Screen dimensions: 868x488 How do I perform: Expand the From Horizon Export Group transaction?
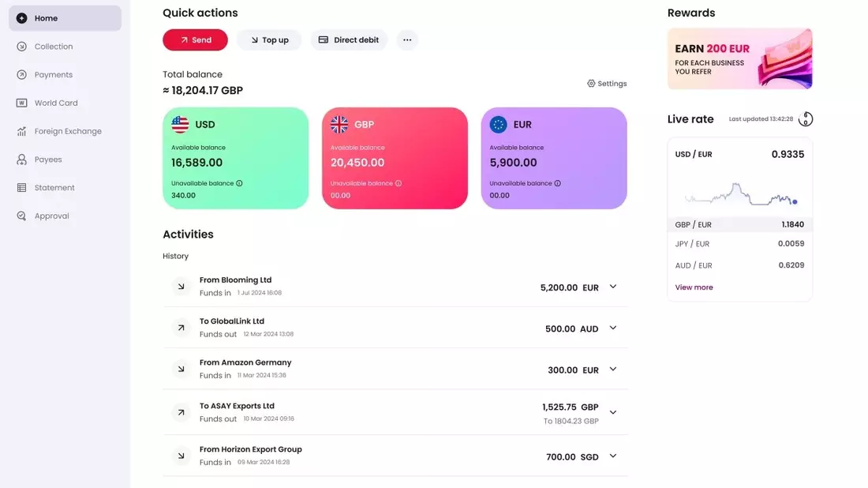613,456
